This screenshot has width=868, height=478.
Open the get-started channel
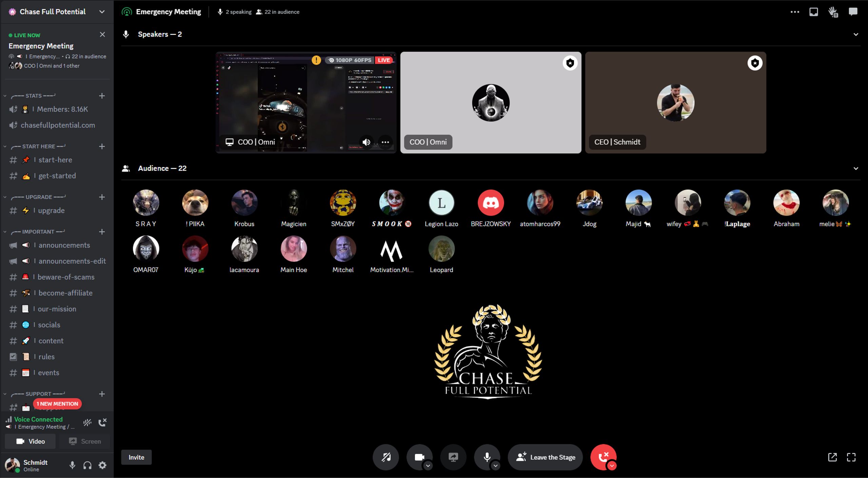(x=57, y=176)
